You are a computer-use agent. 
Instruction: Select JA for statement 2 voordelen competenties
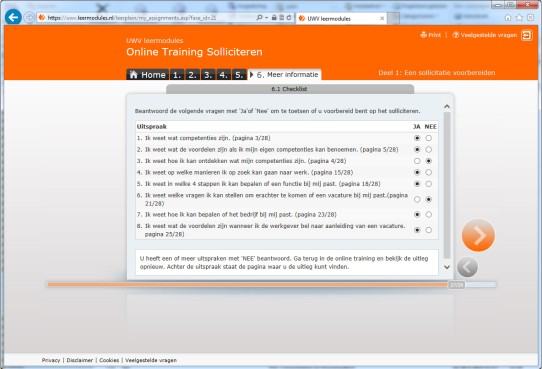click(417, 150)
